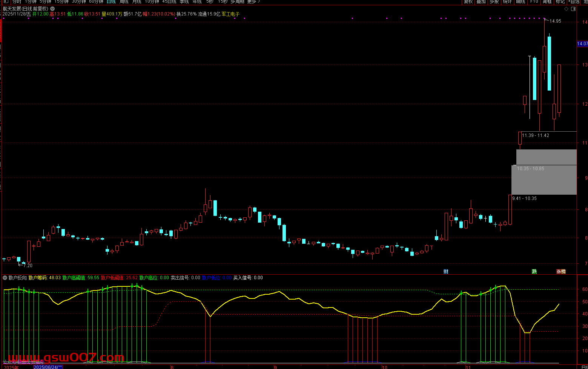Select the 60分钟 period tab
The width and height of the screenshot is (588, 369).
tap(96, 2)
